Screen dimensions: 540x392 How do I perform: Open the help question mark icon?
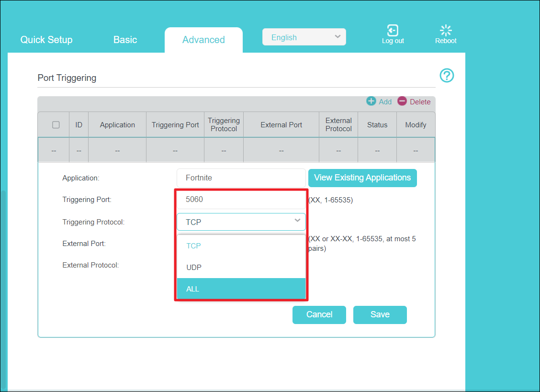pos(447,76)
